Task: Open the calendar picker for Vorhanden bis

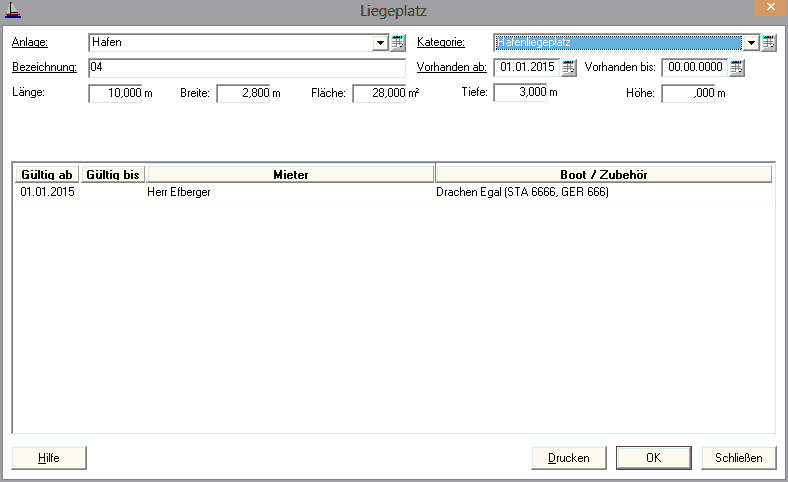Action: (737, 68)
